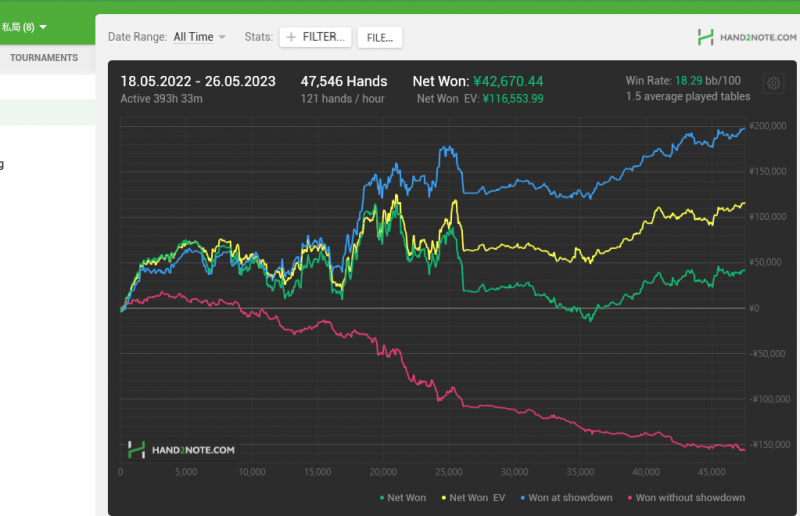This screenshot has height=516, width=800.
Task: Hide Won without showdown line via legend
Action: [685, 497]
